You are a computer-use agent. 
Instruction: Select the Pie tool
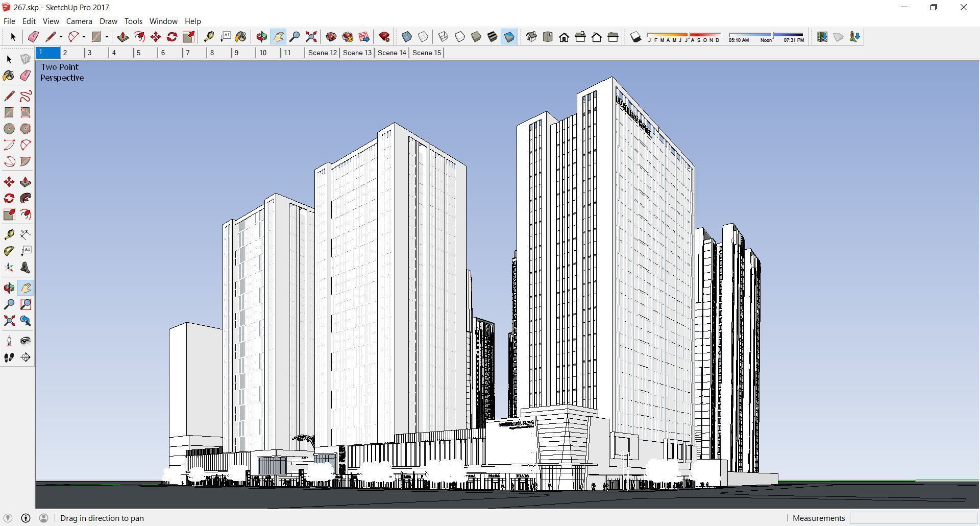point(26,161)
